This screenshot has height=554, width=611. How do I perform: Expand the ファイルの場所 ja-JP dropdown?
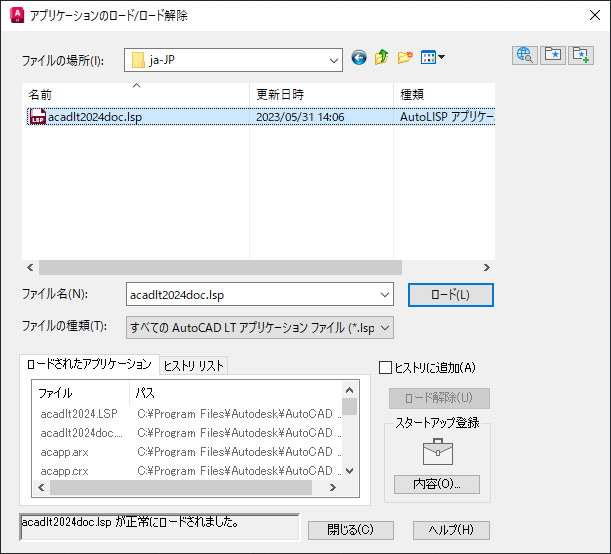pyautogui.click(x=334, y=60)
